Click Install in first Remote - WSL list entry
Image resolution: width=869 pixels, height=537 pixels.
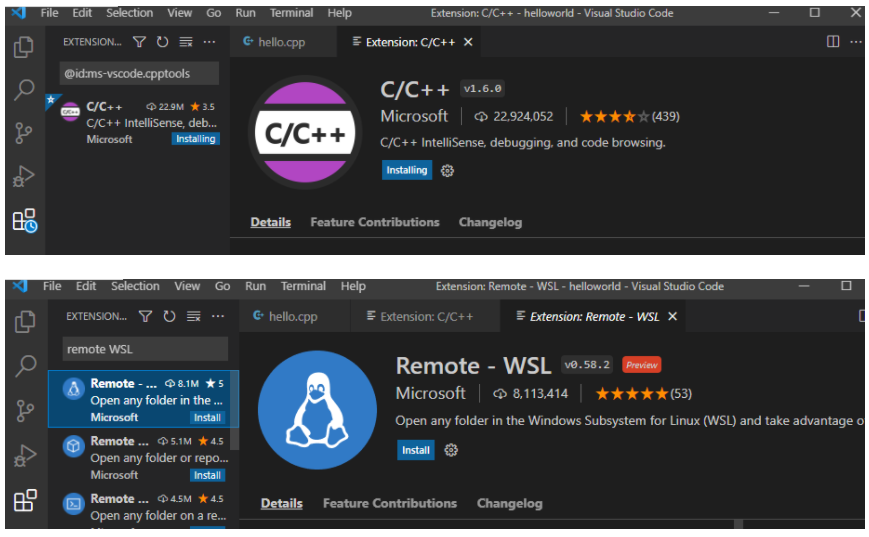click(207, 418)
